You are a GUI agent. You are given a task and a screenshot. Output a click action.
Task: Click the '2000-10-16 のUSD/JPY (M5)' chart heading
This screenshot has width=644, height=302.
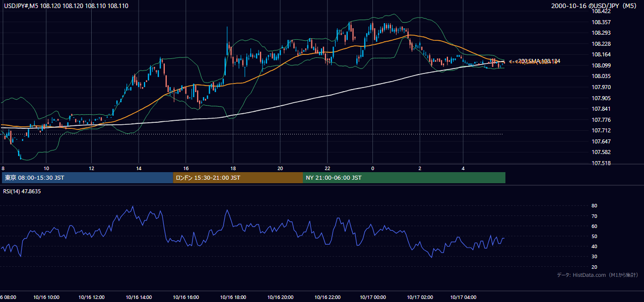point(595,6)
